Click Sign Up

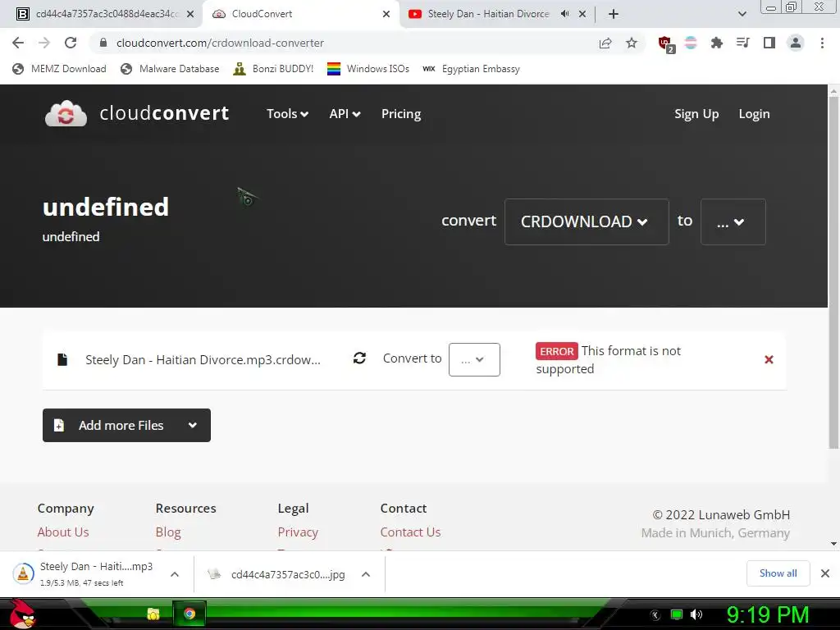[696, 113]
